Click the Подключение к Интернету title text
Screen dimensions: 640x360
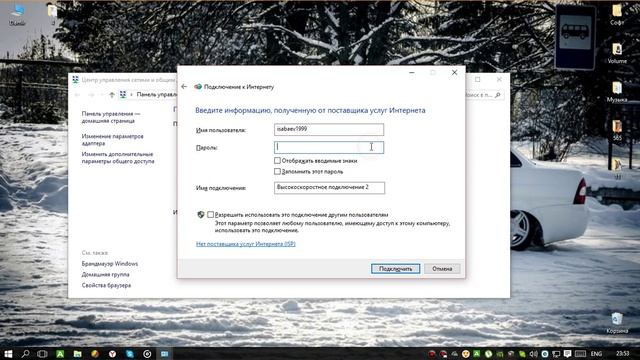tap(239, 87)
